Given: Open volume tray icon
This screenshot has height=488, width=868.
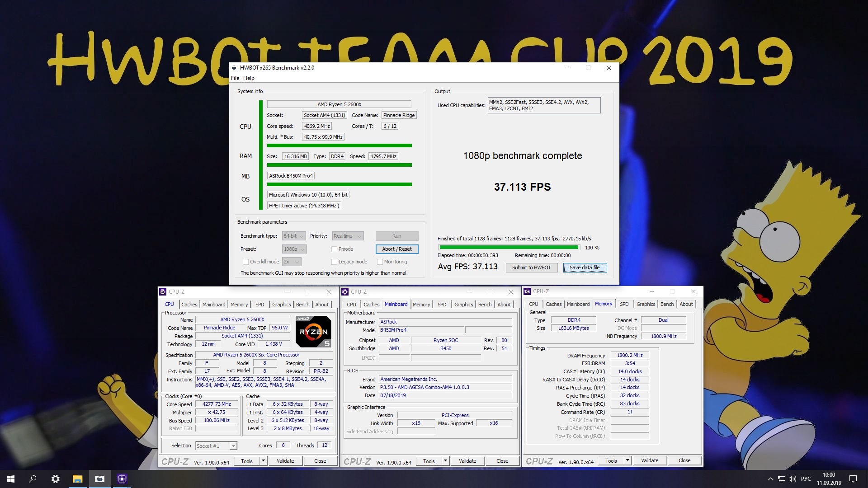Looking at the screenshot, I should 792,479.
